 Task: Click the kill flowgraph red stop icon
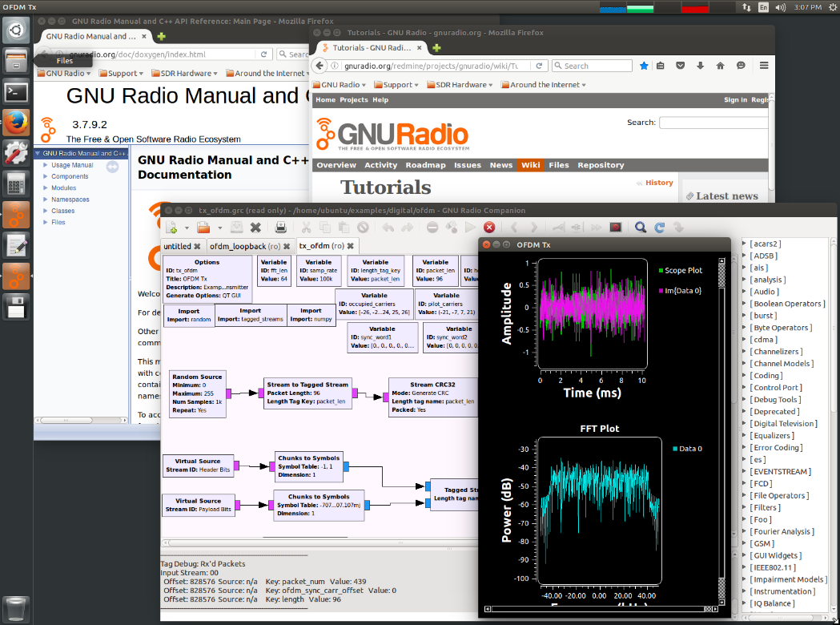tap(488, 228)
